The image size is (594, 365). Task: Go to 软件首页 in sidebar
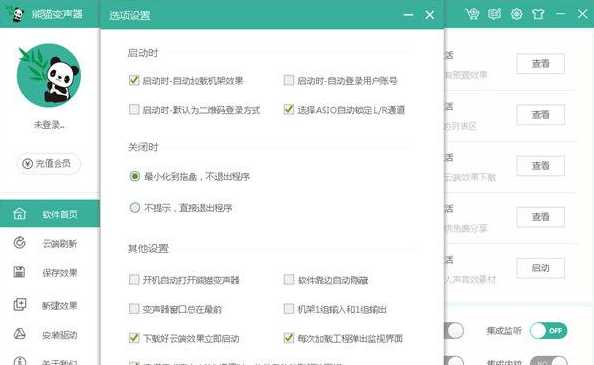click(50, 214)
